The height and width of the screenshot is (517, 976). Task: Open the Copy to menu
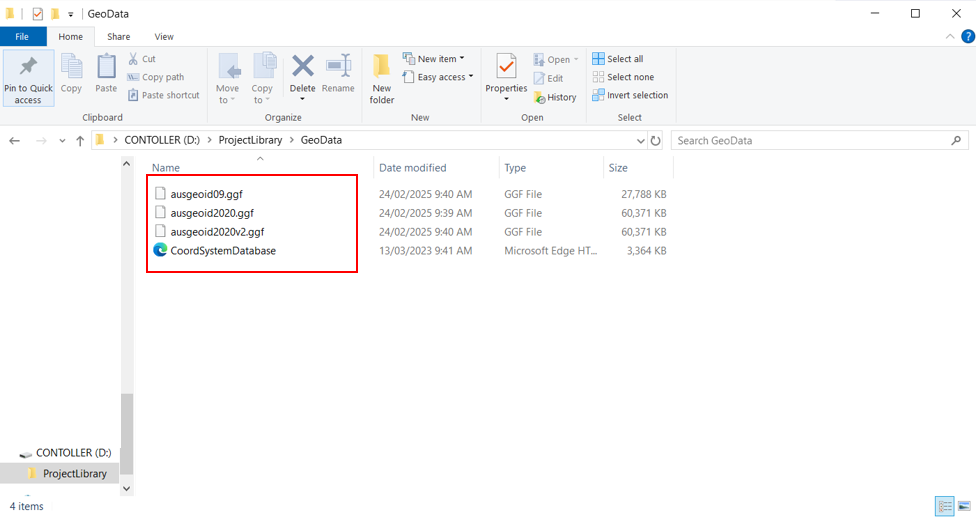point(262,78)
